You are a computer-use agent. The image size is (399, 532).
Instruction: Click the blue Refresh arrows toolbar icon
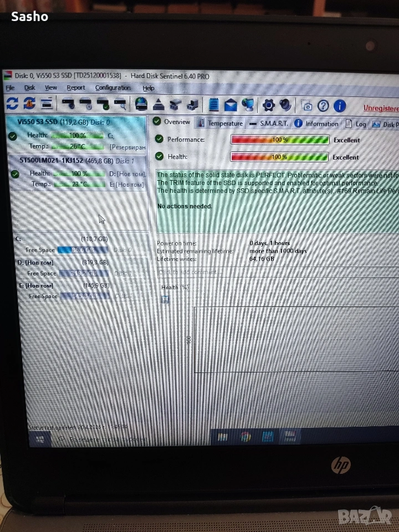[12, 103]
